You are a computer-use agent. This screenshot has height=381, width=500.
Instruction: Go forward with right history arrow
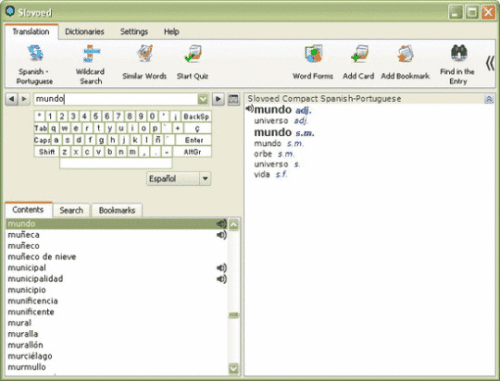(x=24, y=99)
